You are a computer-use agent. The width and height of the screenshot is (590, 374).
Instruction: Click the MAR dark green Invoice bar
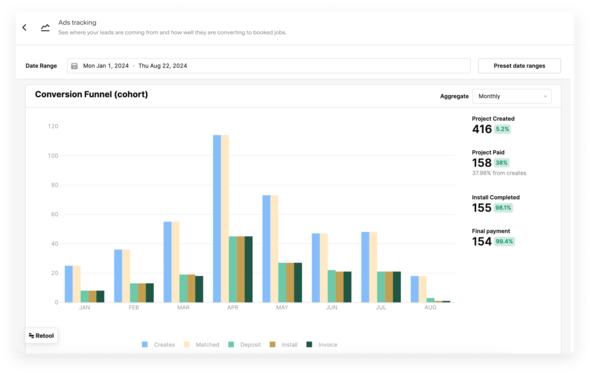(199, 289)
